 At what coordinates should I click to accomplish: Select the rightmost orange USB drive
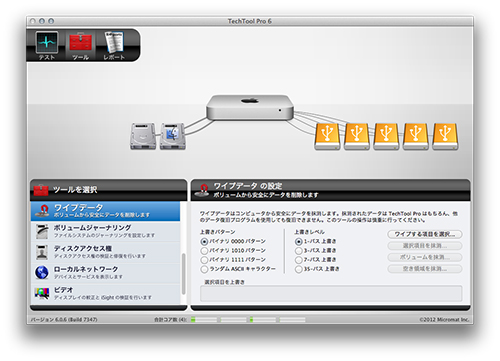tap(445, 136)
